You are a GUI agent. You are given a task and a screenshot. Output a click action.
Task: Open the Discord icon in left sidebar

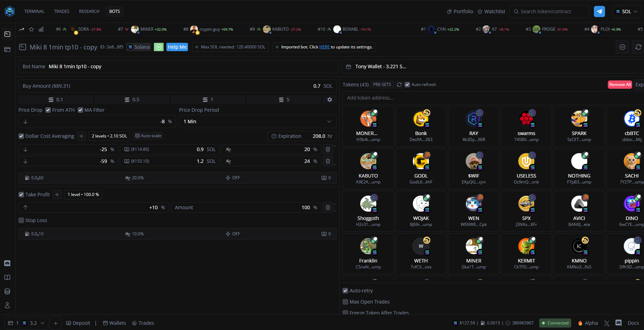[x=7, y=263]
